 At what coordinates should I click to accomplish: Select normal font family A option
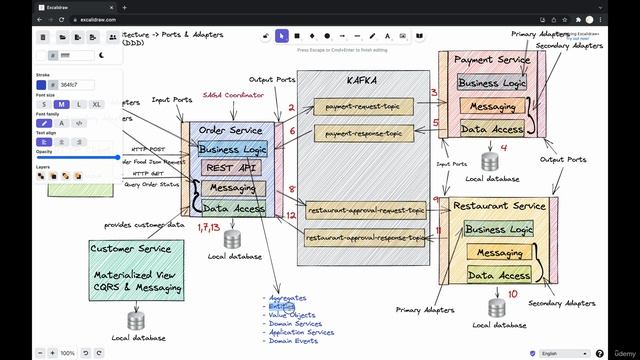pos(62,123)
